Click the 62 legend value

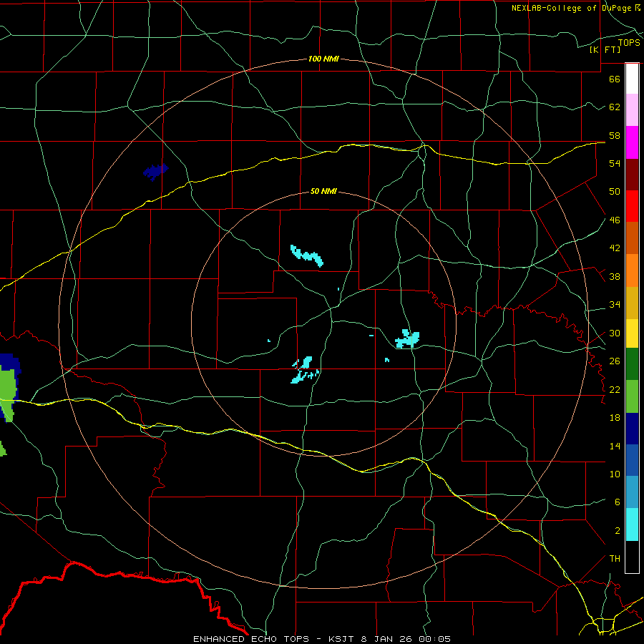(615, 107)
